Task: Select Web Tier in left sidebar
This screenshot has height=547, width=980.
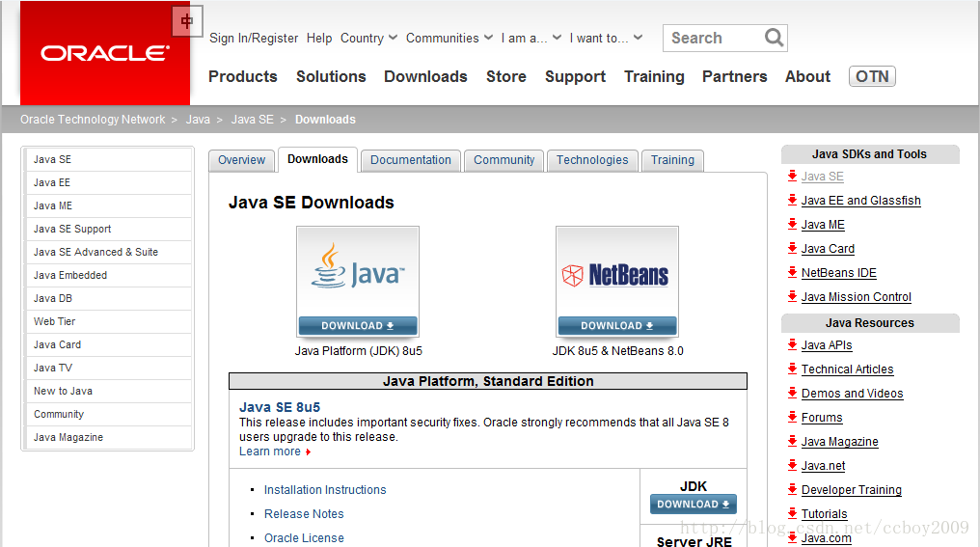Action: coord(108,321)
